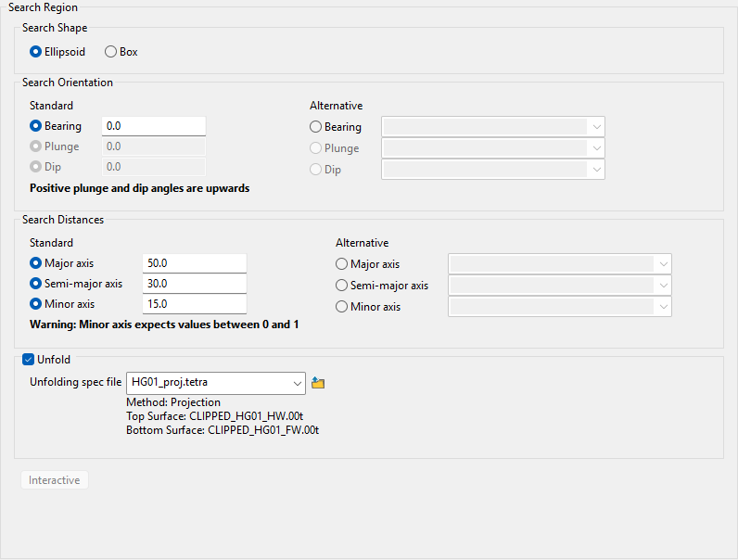Click the Standard Bearing value field
The image size is (738, 560).
(153, 126)
